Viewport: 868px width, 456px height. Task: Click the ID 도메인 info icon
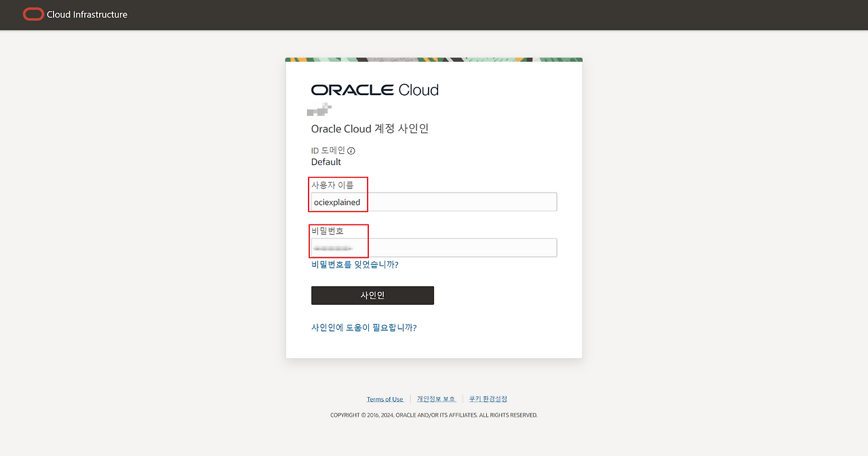pos(351,151)
